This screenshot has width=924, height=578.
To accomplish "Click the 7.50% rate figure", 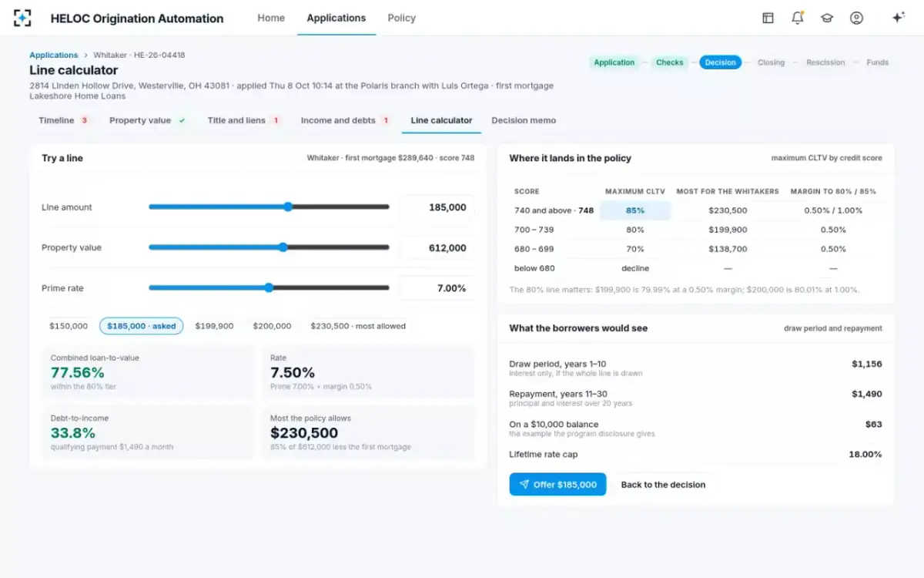I will 293,372.
